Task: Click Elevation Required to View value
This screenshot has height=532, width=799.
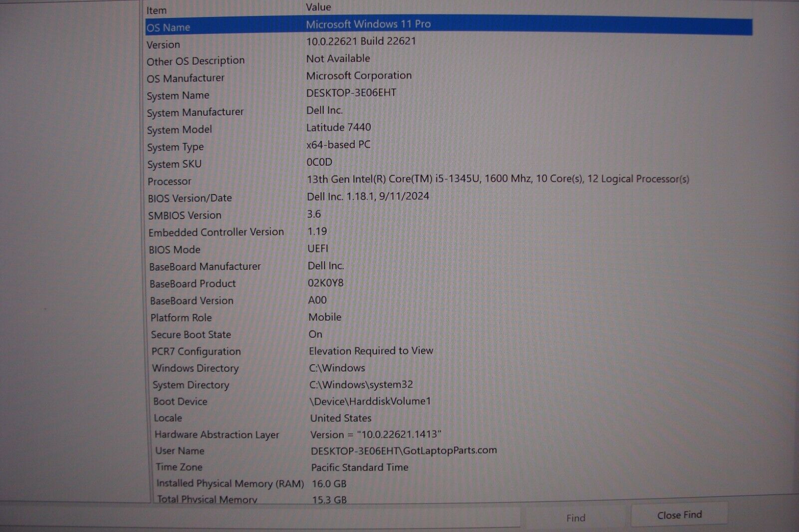Action: pyautogui.click(x=371, y=351)
